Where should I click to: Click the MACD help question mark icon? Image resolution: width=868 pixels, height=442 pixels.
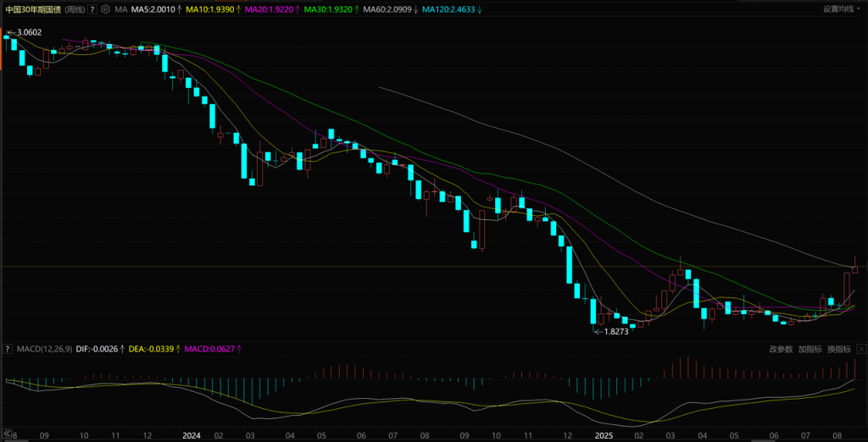8,349
